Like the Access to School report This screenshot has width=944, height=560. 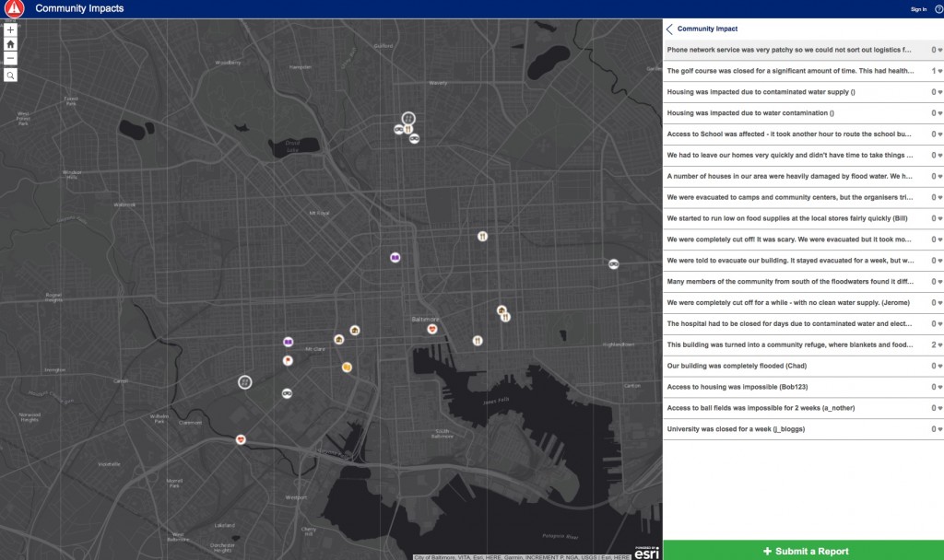point(939,134)
